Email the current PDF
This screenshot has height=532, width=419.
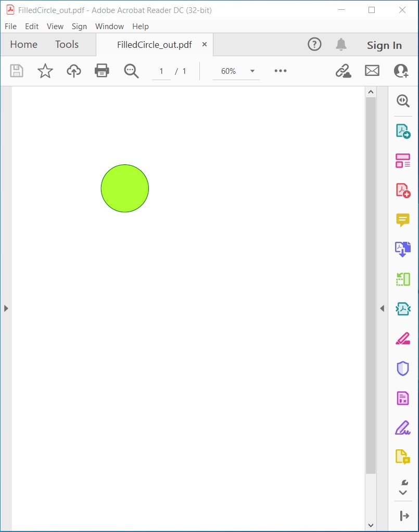point(372,70)
